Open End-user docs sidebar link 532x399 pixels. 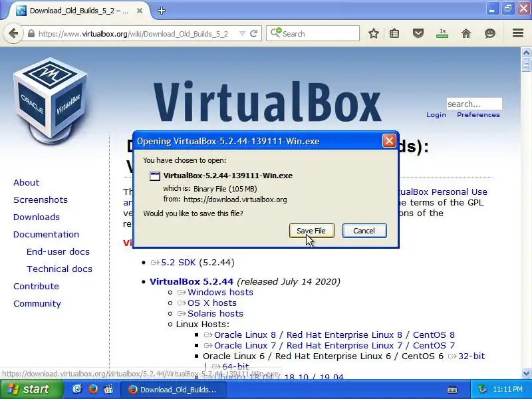[x=58, y=252]
